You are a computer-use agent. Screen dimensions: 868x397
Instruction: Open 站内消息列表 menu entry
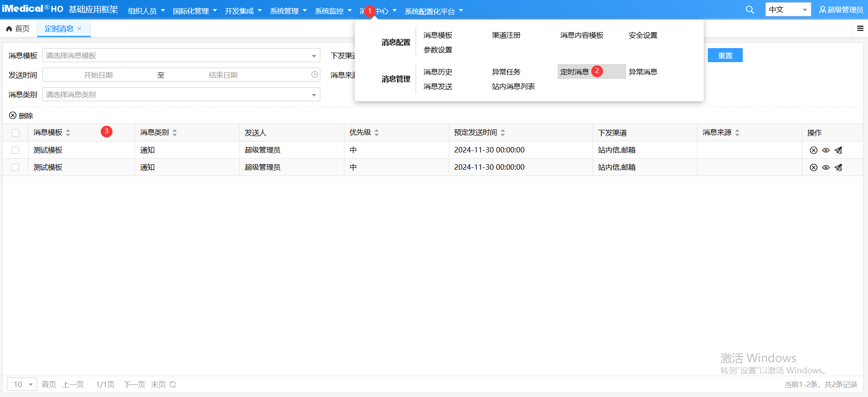tap(513, 86)
